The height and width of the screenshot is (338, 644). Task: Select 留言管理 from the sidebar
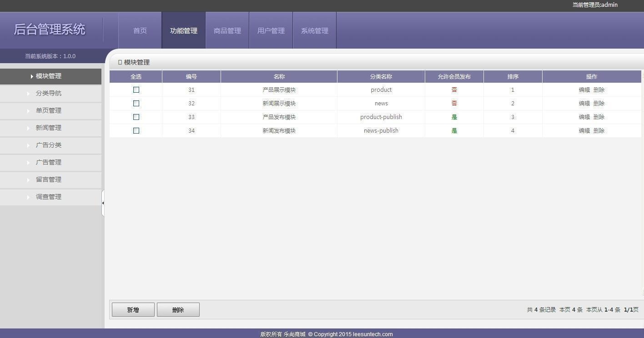49,180
